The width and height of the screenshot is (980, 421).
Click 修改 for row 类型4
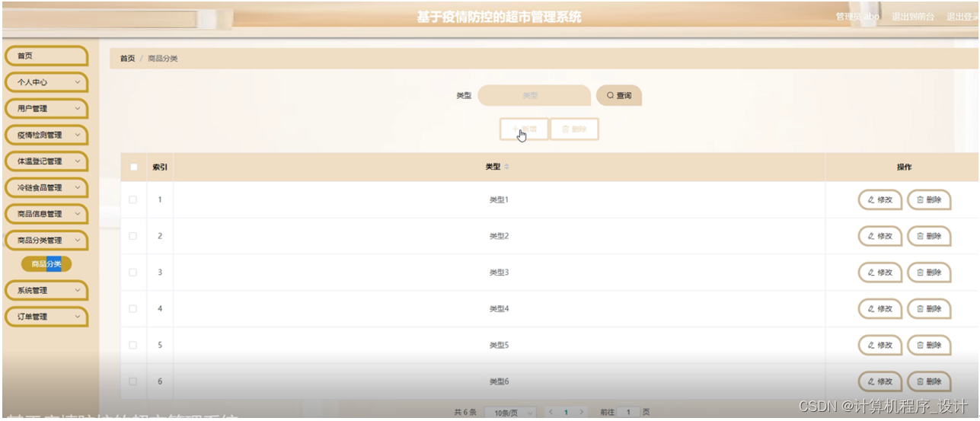point(880,309)
